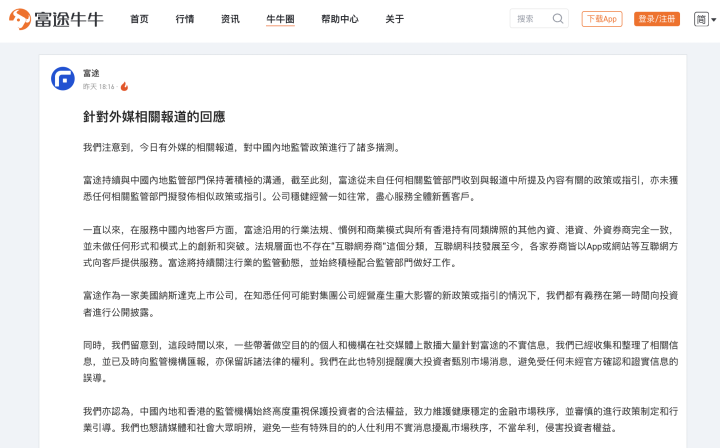Select the 牛牛圈 tab

click(x=280, y=19)
